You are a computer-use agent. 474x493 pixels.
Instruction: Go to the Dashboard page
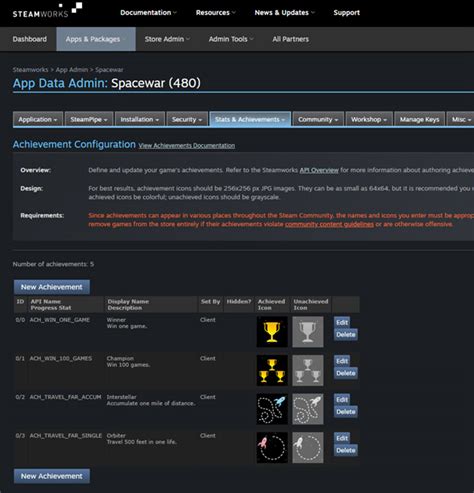30,39
